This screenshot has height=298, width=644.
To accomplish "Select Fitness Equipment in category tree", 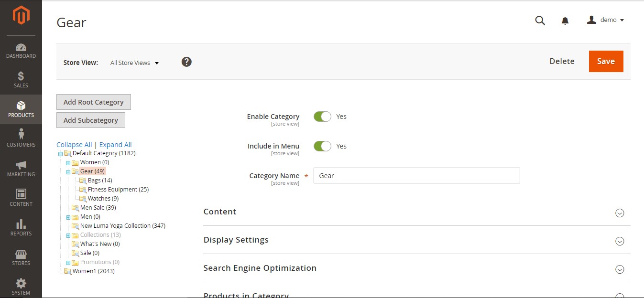I will click(118, 190).
